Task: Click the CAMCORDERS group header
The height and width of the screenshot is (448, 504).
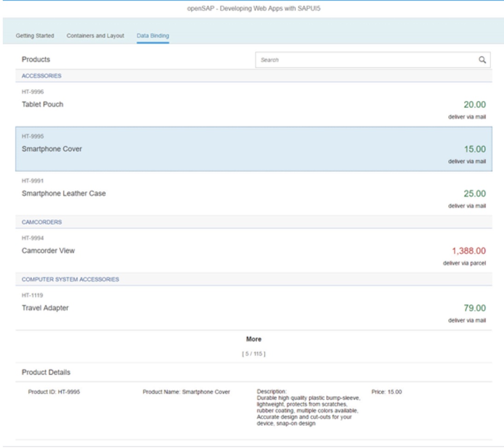Action: coord(253,222)
